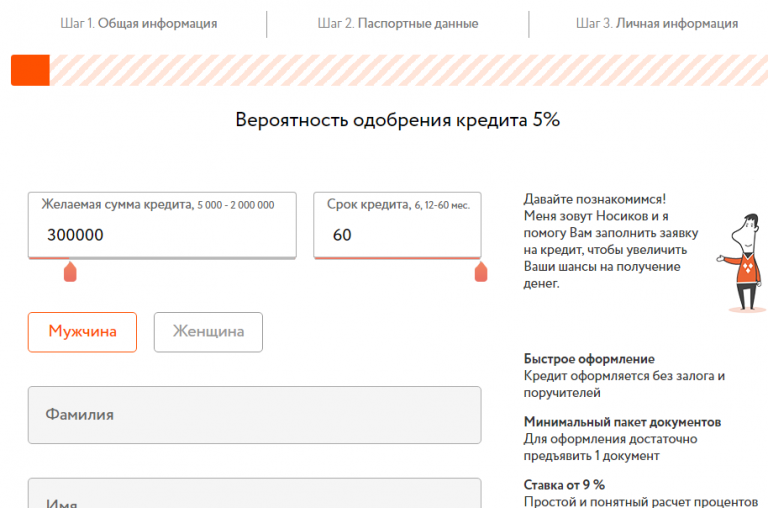Click the Имя input field
This screenshot has height=508, width=768.
pyautogui.click(x=254, y=497)
